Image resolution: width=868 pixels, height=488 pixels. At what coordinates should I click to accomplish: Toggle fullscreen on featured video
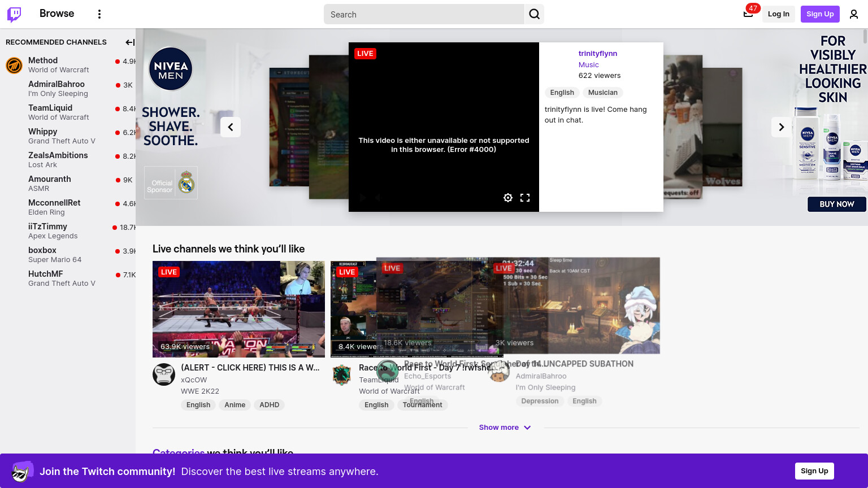(x=525, y=198)
